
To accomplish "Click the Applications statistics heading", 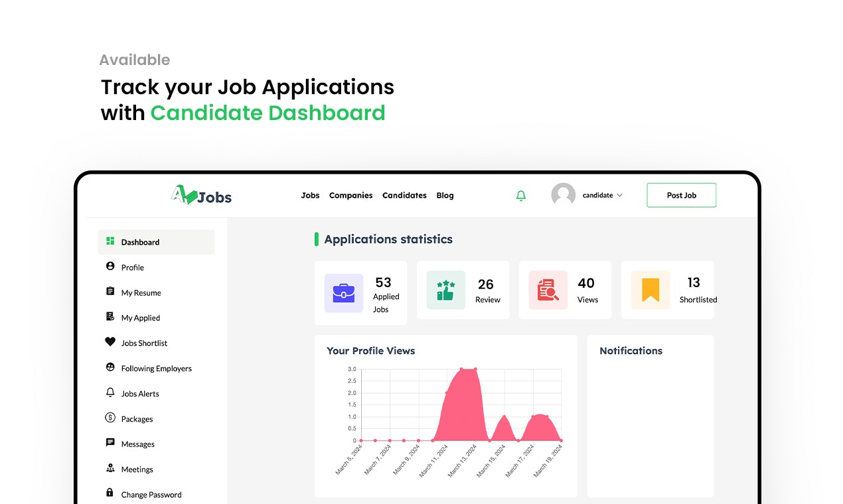I will (x=388, y=239).
